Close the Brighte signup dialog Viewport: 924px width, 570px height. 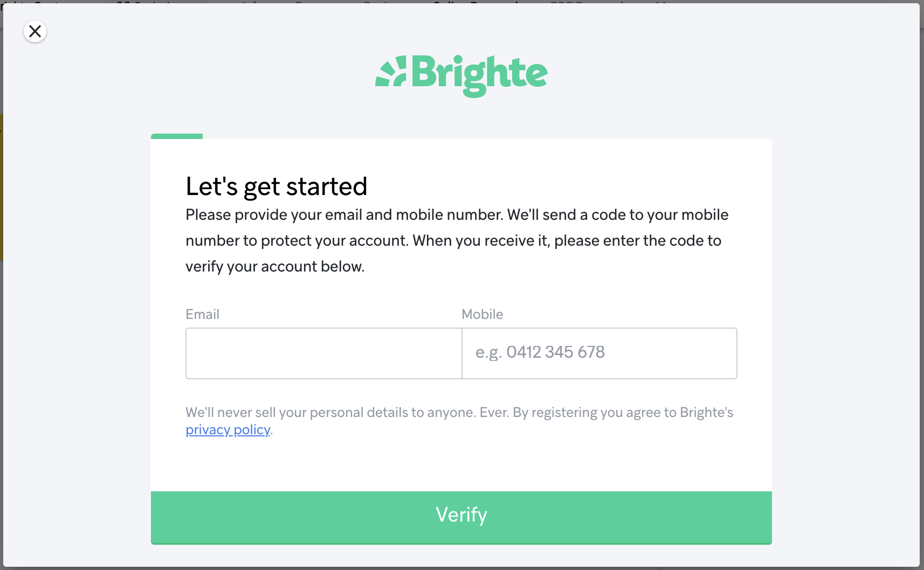[35, 31]
